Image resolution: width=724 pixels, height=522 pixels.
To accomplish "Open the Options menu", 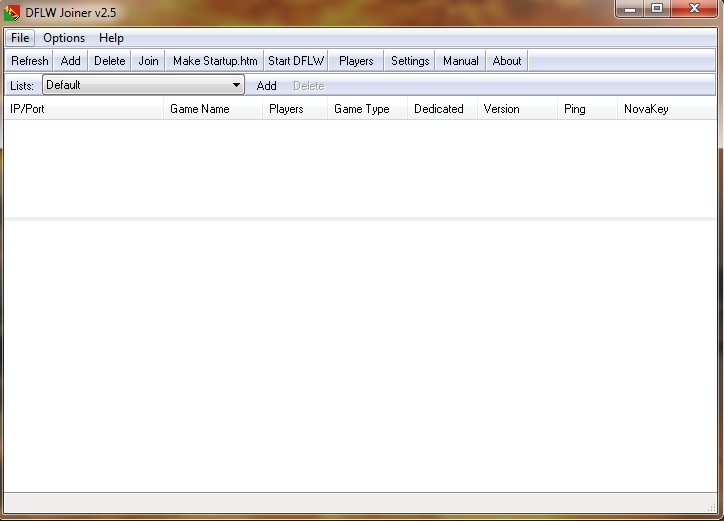I will pos(64,38).
